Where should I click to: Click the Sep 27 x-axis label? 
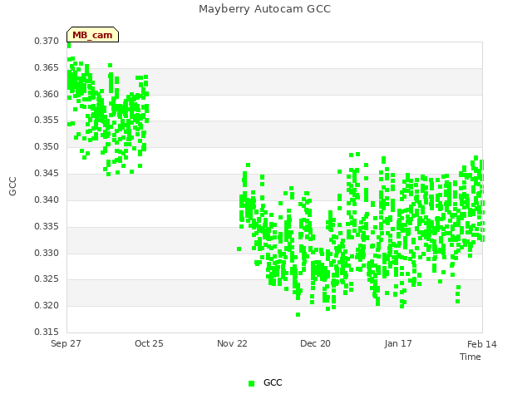tap(66, 343)
